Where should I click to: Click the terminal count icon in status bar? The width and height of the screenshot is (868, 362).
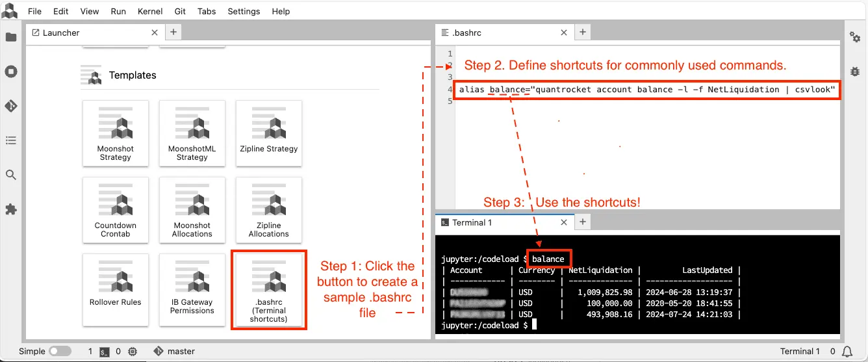coord(105,352)
